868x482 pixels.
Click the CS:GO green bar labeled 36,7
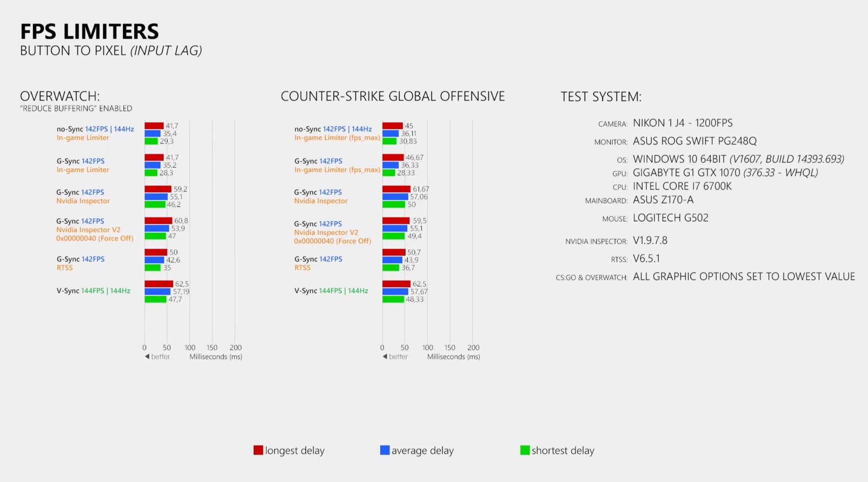pos(391,268)
